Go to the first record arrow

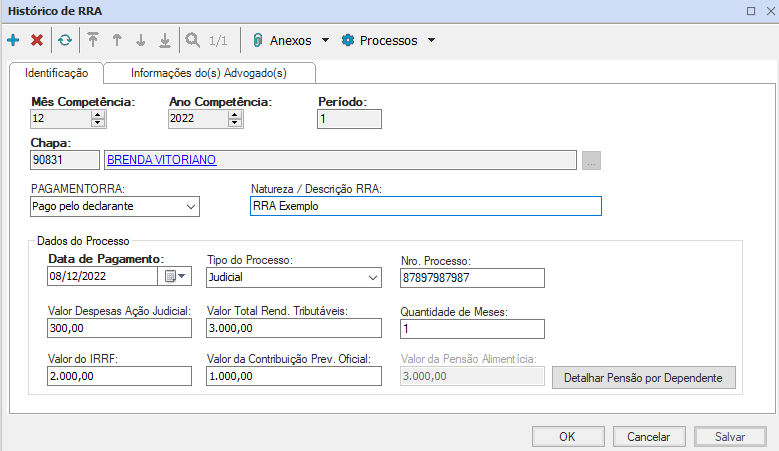point(93,41)
